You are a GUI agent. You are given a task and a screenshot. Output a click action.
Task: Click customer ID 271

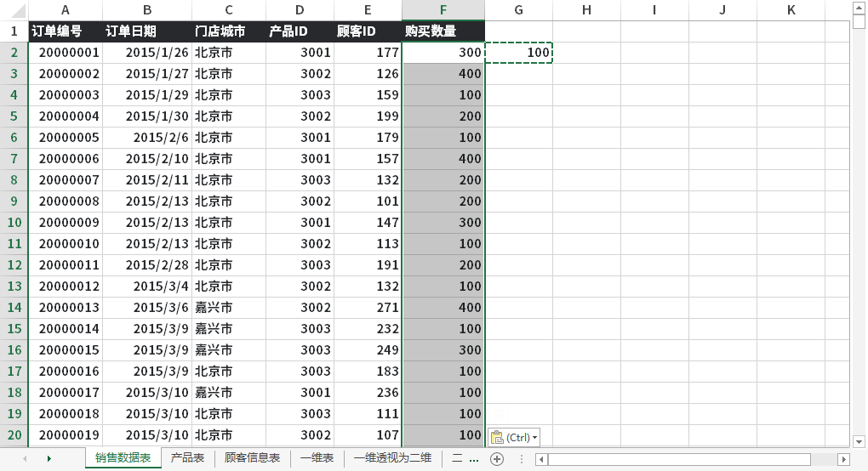[368, 308]
